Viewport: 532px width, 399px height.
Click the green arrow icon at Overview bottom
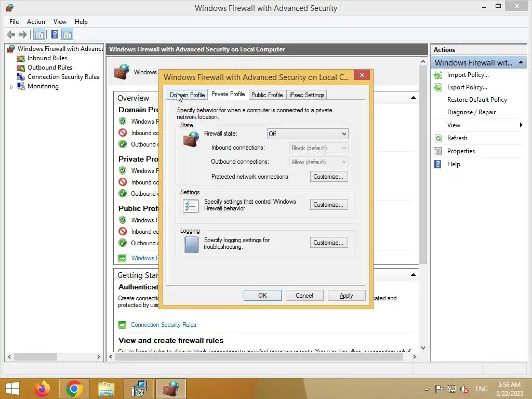point(122,258)
